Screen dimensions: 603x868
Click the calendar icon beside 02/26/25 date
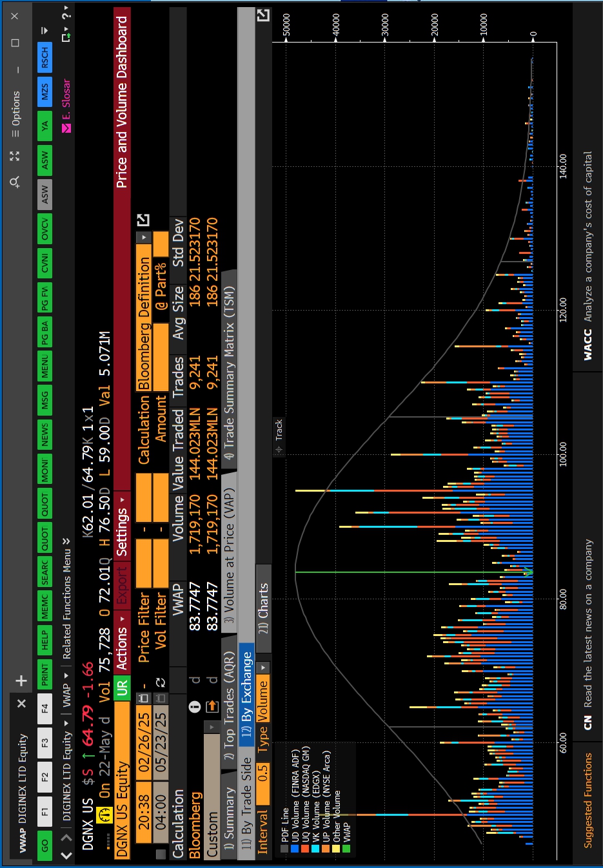pos(144,699)
